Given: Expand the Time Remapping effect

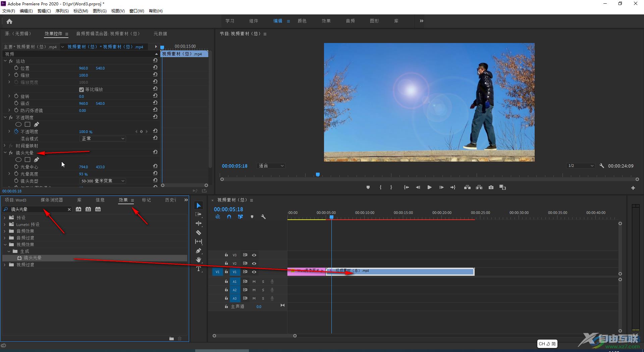Looking at the screenshot, I should tap(5, 146).
